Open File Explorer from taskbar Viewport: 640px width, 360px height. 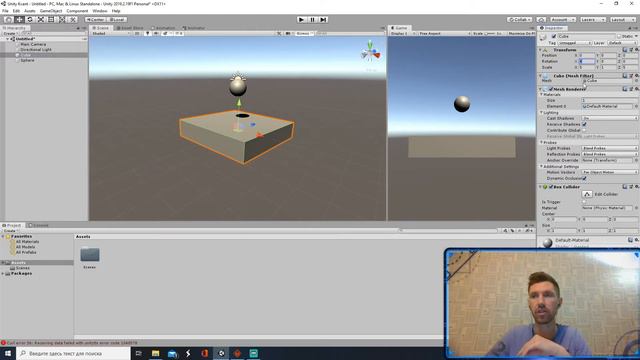[156, 353]
